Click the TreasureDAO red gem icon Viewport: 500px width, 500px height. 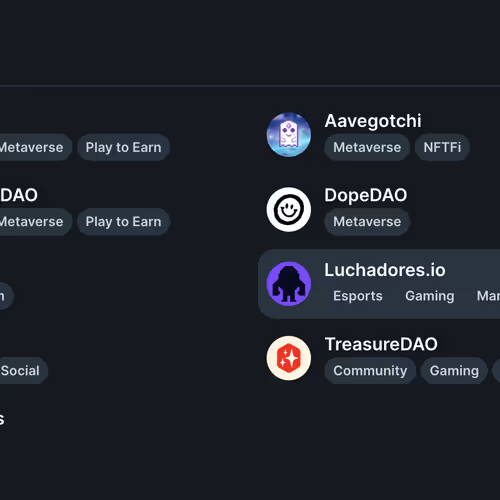tap(289, 358)
